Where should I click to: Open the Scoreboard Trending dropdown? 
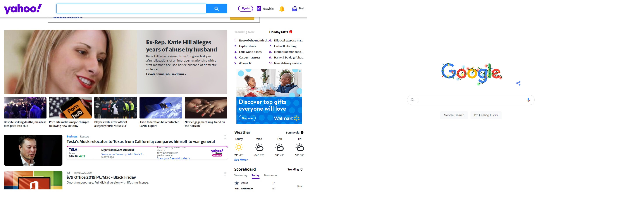tap(295, 170)
